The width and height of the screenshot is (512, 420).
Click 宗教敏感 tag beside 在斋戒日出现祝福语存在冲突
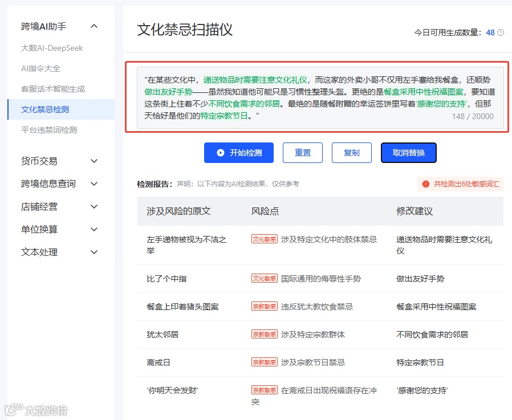(x=265, y=390)
